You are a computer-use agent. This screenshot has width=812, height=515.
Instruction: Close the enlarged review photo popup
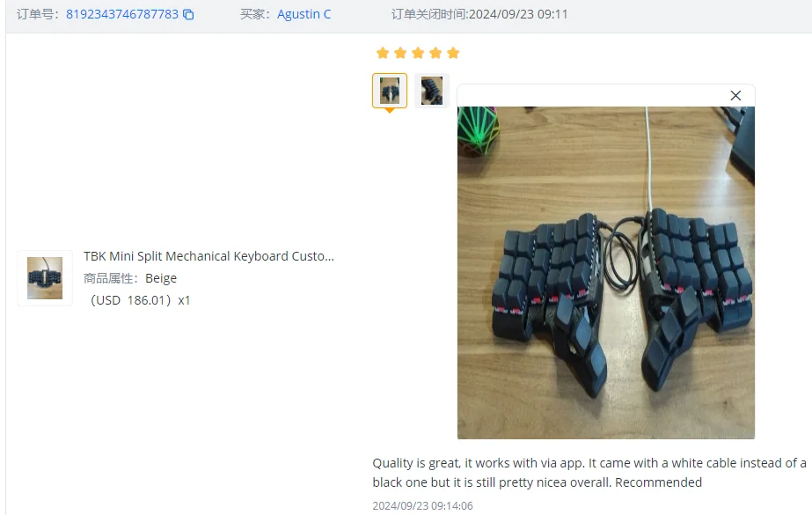(x=735, y=95)
